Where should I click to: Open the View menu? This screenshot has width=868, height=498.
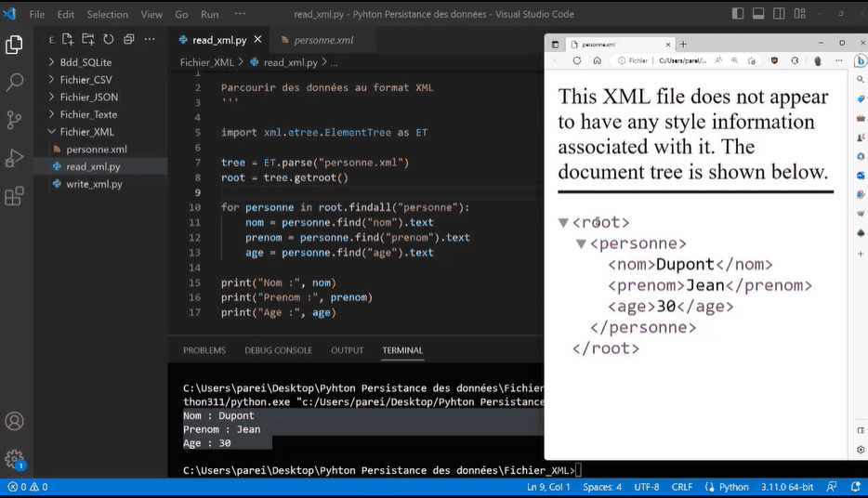point(151,14)
